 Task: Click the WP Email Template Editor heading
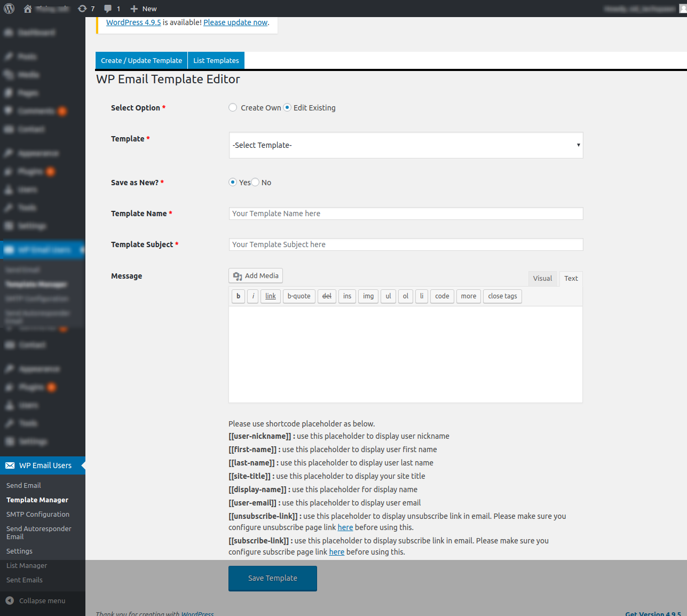click(168, 79)
